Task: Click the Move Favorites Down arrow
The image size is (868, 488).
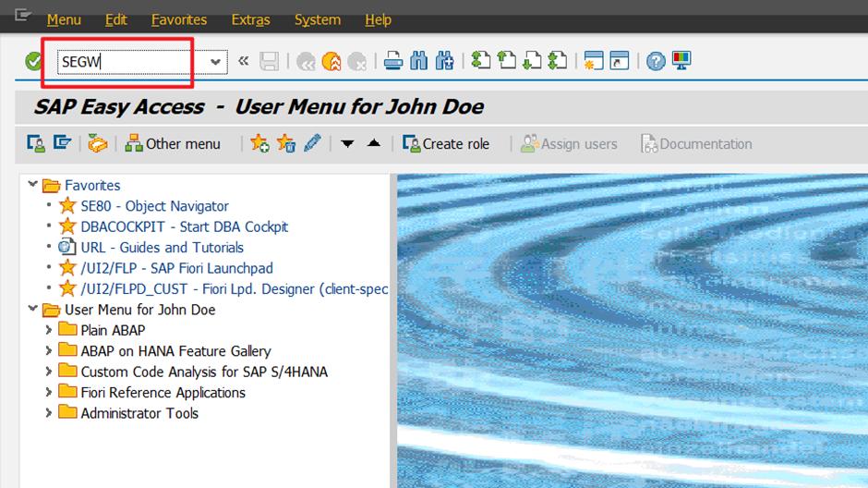Action: click(x=347, y=144)
